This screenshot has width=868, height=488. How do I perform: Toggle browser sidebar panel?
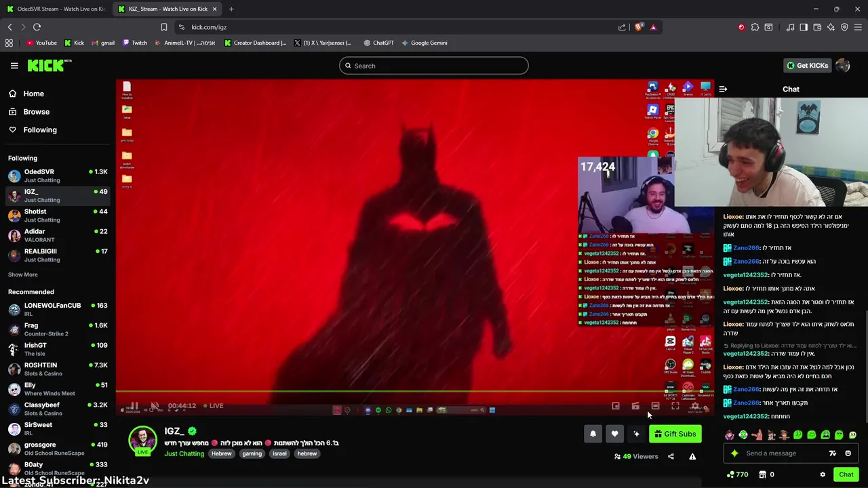click(x=804, y=27)
